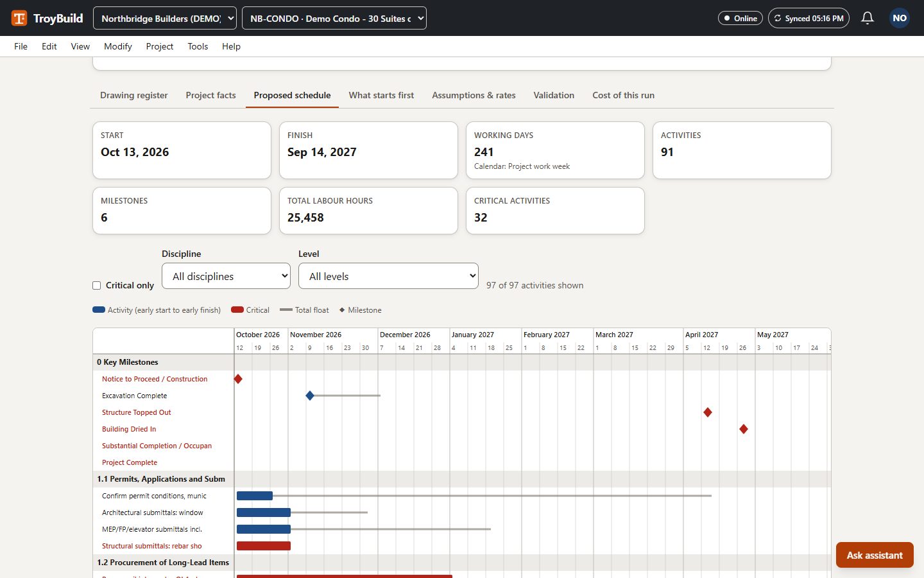Expand the Level dropdown

pos(388,276)
